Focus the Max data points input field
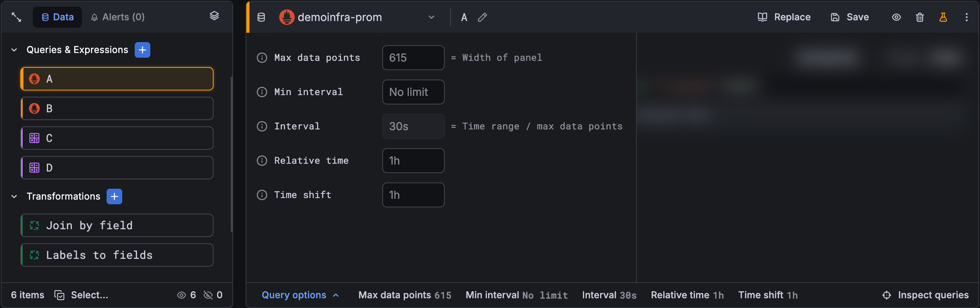The height and width of the screenshot is (308, 980). point(413,58)
